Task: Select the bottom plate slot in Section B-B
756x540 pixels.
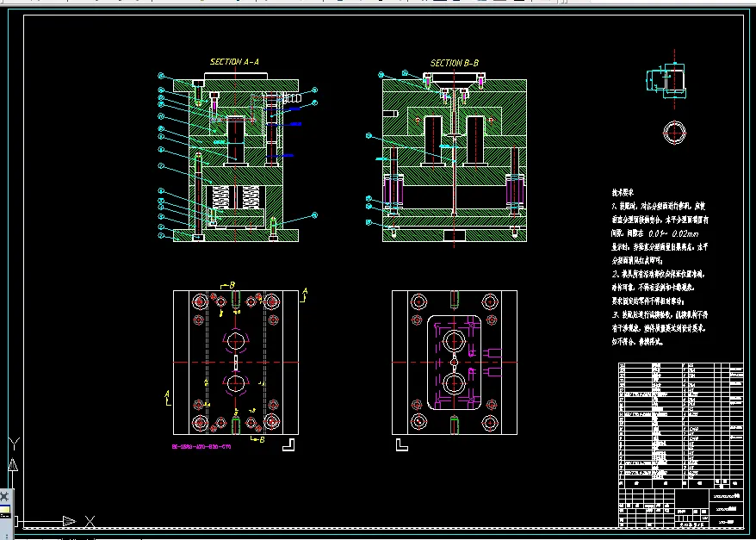Action: point(454,236)
